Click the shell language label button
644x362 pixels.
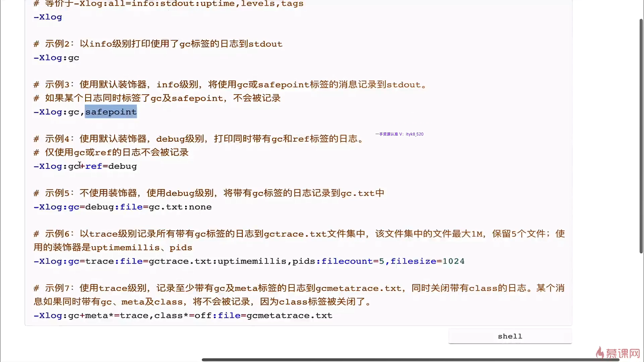[x=510, y=336]
